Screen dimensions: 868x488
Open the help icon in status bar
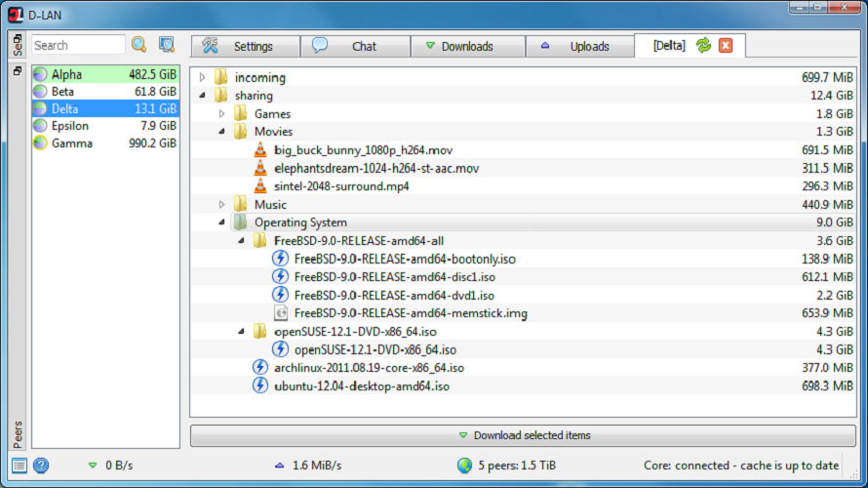tap(41, 466)
